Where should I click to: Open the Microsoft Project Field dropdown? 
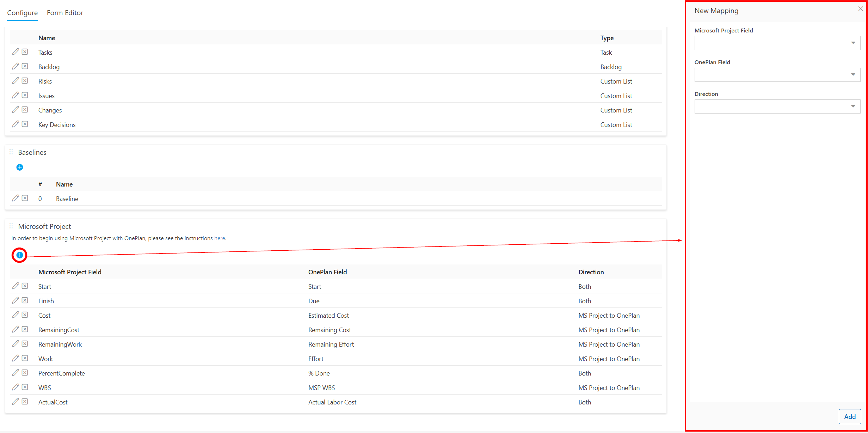point(777,43)
